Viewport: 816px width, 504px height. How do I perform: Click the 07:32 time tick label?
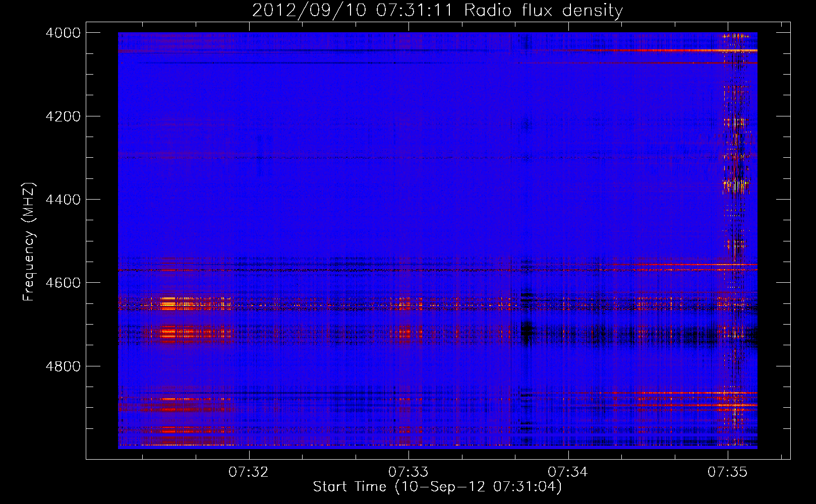249,472
